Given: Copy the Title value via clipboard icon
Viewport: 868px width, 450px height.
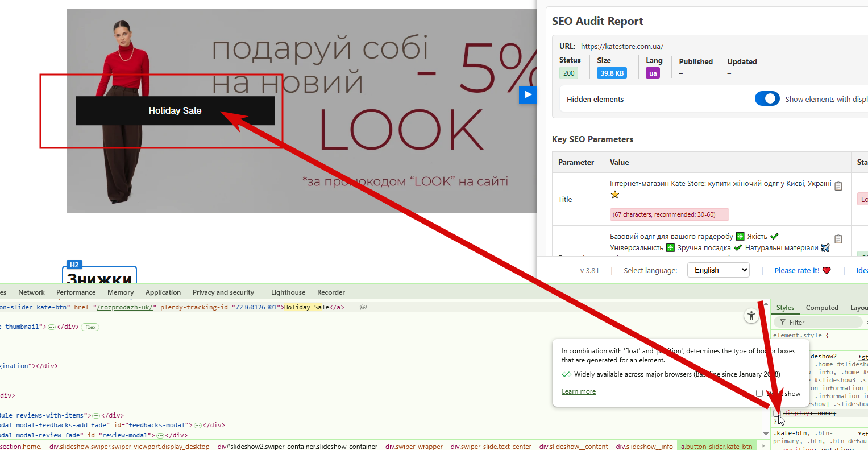Looking at the screenshot, I should click(838, 185).
